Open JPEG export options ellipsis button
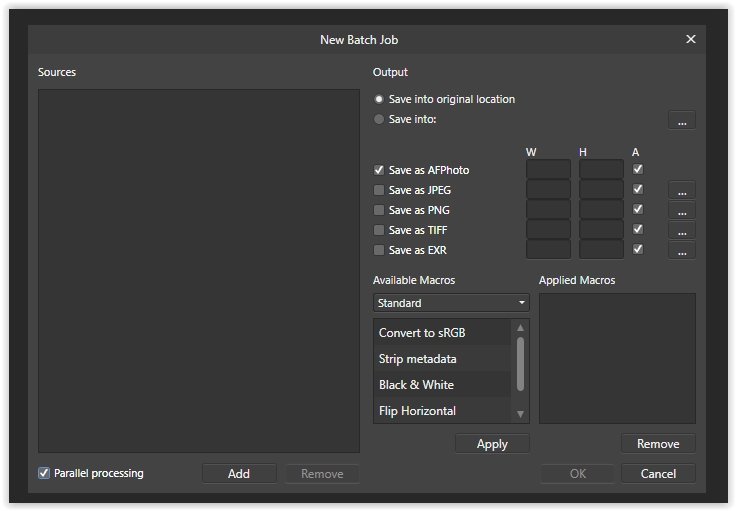The image size is (736, 511). pyautogui.click(x=681, y=190)
